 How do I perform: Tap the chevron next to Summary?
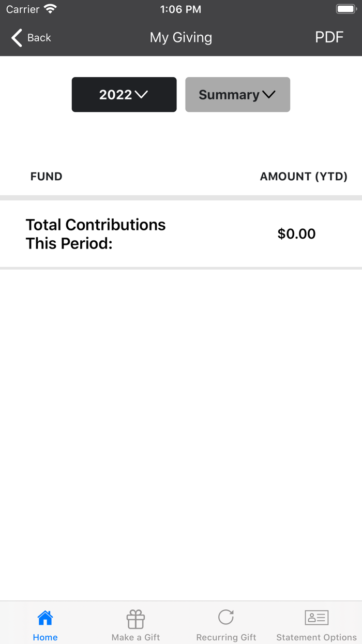(x=269, y=95)
